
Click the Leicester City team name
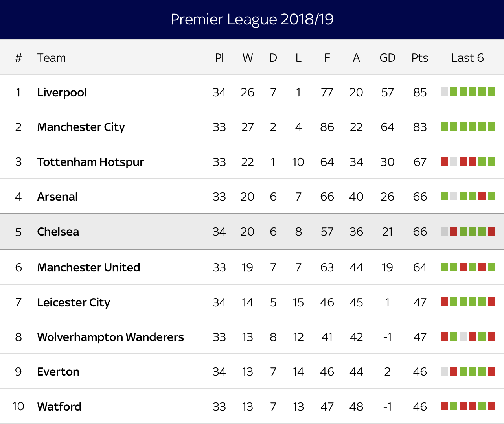pos(74,302)
